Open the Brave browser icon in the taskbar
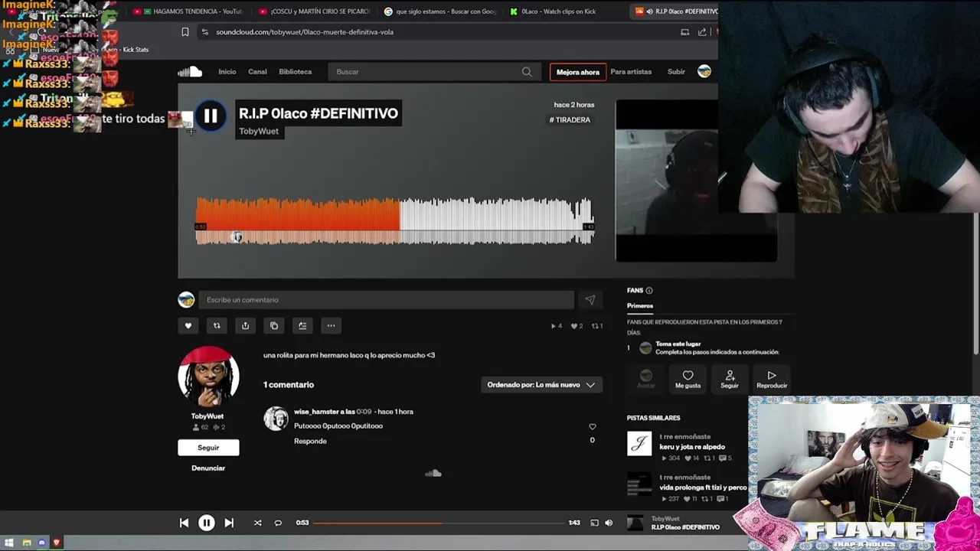The image size is (980, 551). point(57,543)
